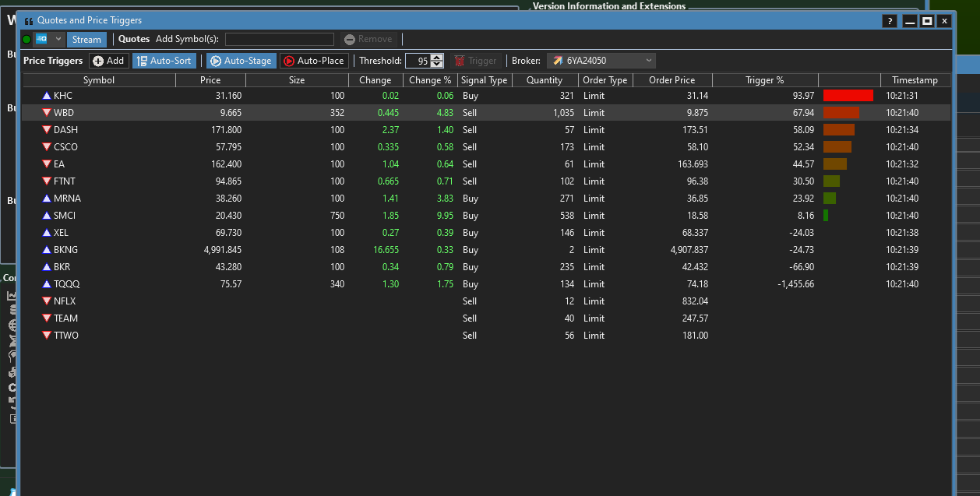Toggle the Stream button
980x496 pixels.
tap(86, 39)
